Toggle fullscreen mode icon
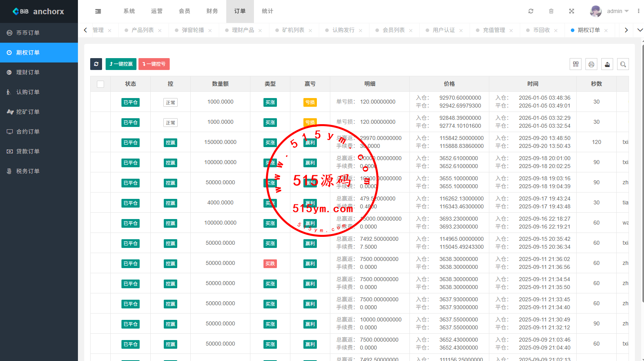644x361 pixels. pyautogui.click(x=572, y=11)
